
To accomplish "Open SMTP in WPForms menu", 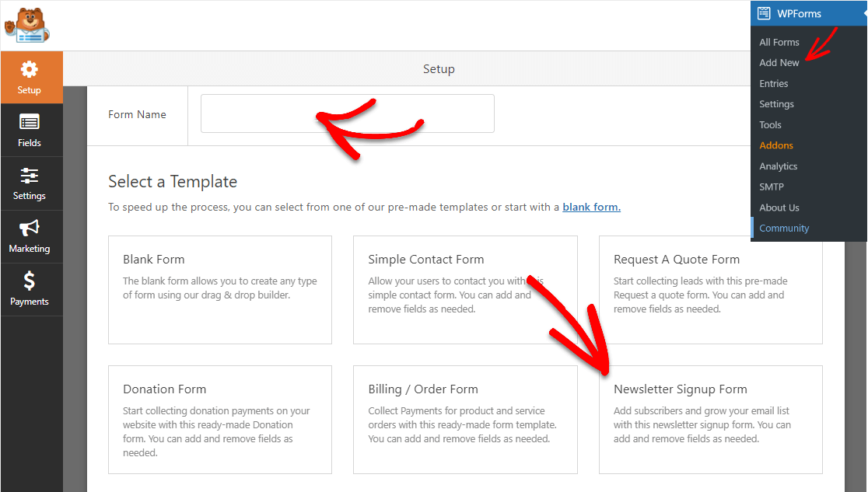I will point(771,187).
